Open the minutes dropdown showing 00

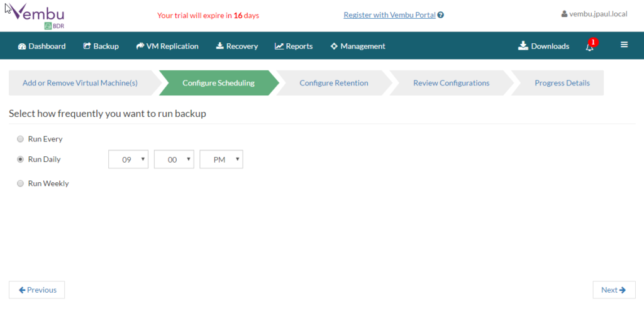[x=174, y=160]
